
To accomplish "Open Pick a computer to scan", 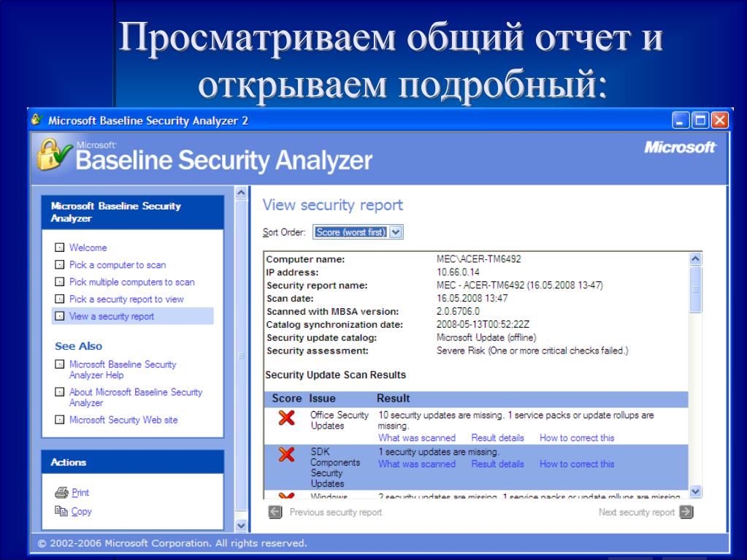I will [118, 265].
